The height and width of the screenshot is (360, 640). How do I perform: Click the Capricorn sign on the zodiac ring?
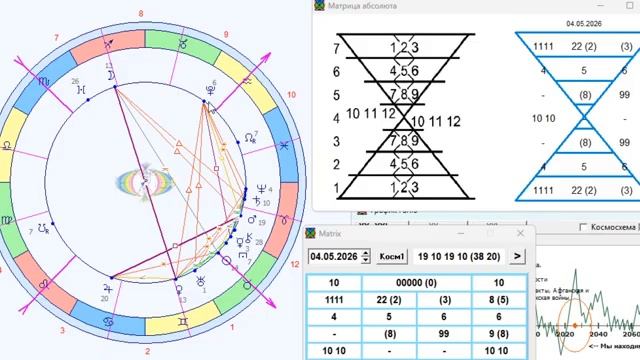tap(183, 44)
